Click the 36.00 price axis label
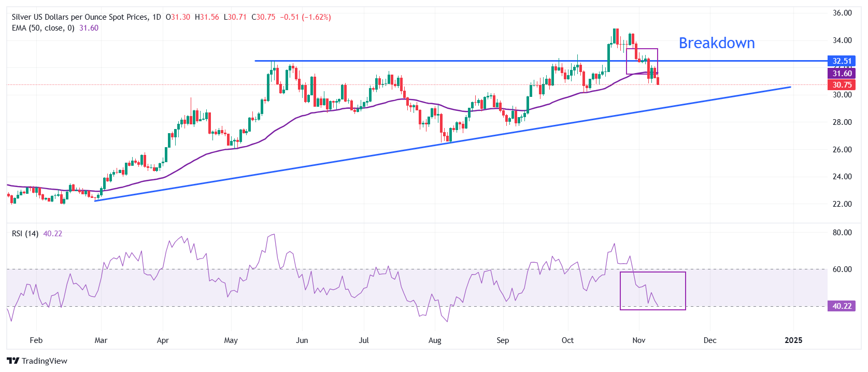 point(842,13)
